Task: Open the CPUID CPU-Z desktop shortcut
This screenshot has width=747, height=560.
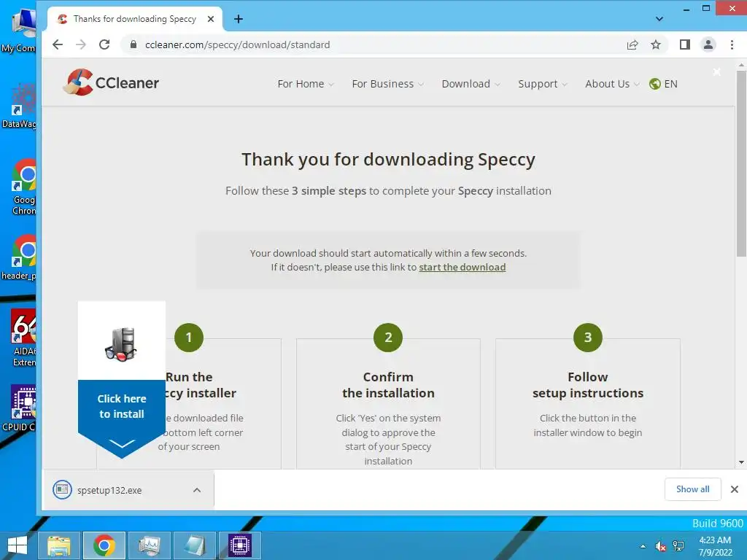Action: (x=19, y=408)
